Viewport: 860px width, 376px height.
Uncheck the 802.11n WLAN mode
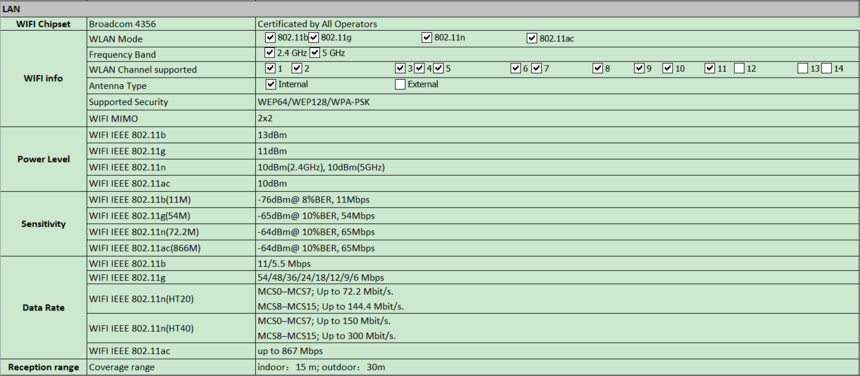(427, 38)
